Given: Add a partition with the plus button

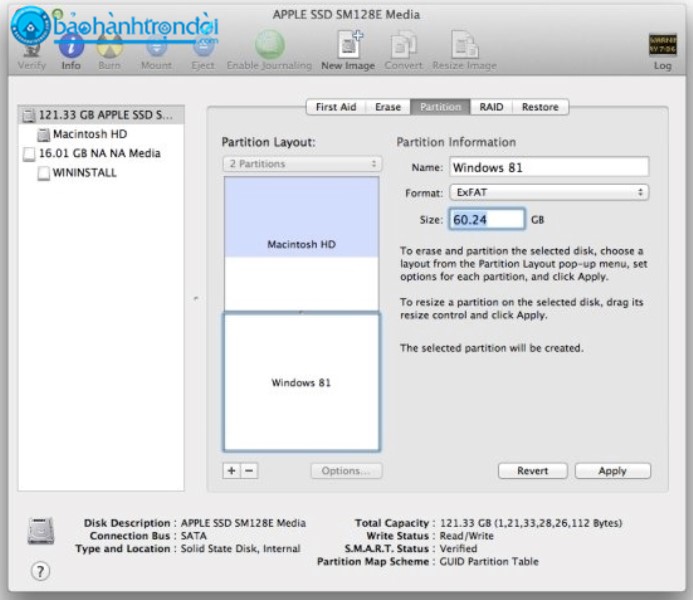Looking at the screenshot, I should 232,471.
